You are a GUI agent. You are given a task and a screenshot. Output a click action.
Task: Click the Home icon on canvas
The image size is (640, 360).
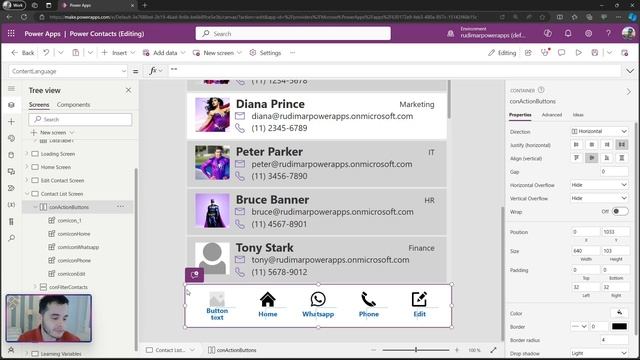[x=268, y=300]
